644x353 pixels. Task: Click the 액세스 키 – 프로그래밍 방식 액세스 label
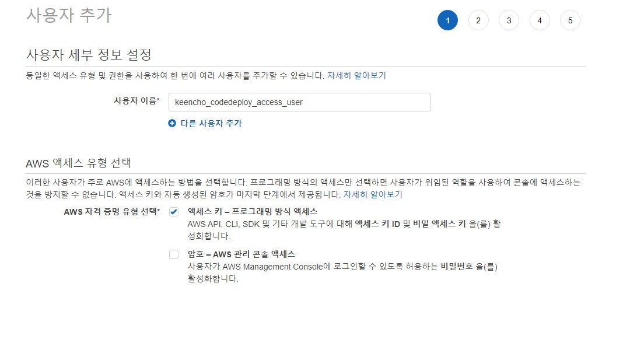point(252,211)
